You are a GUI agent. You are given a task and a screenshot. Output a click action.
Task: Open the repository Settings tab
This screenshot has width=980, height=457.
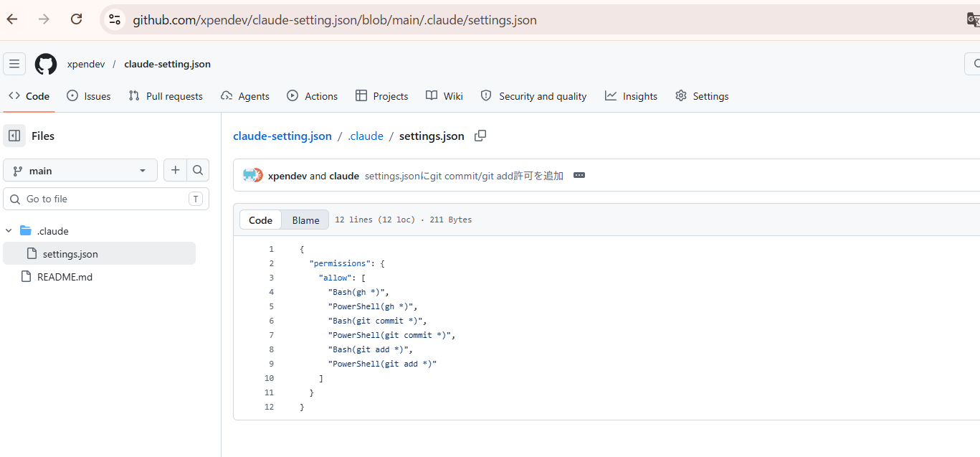tap(702, 96)
